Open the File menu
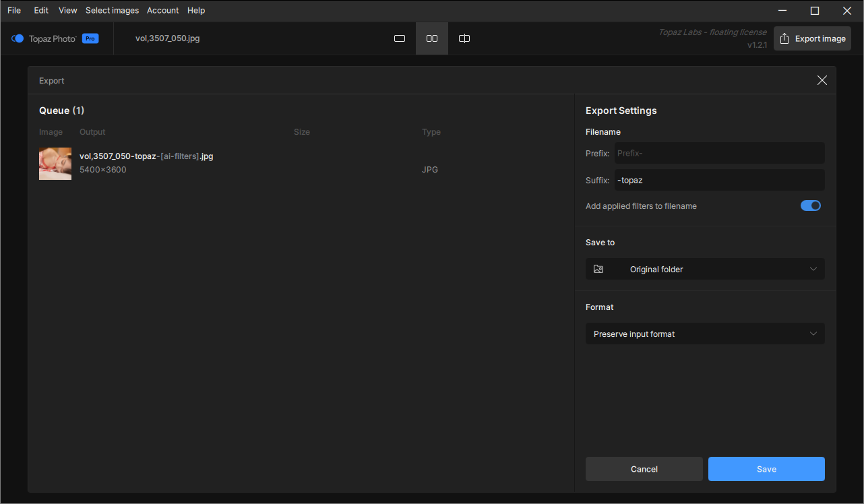The height and width of the screenshot is (504, 864). pyautogui.click(x=14, y=10)
